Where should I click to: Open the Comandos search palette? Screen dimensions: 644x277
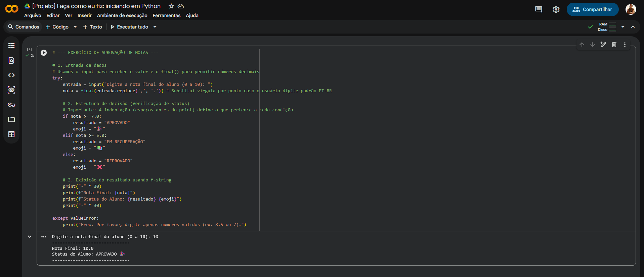pos(24,27)
